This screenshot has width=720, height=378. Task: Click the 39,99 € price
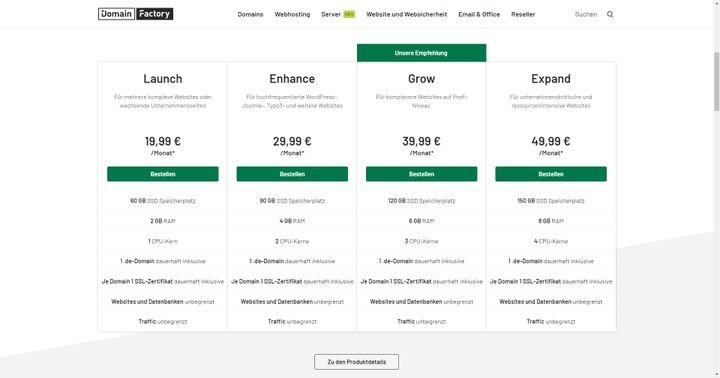pos(422,141)
